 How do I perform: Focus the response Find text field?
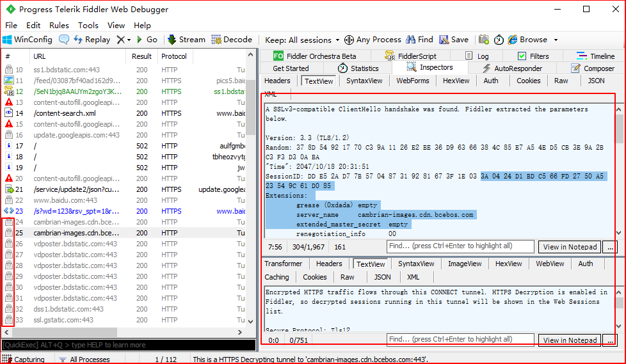pos(460,340)
